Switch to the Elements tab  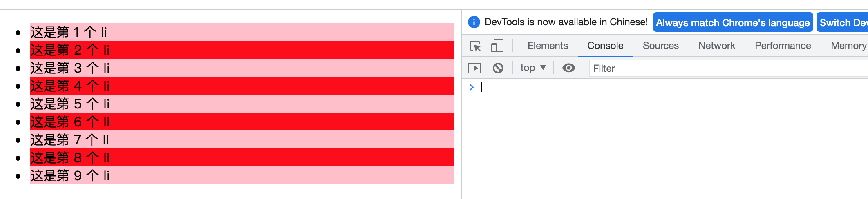pos(548,46)
